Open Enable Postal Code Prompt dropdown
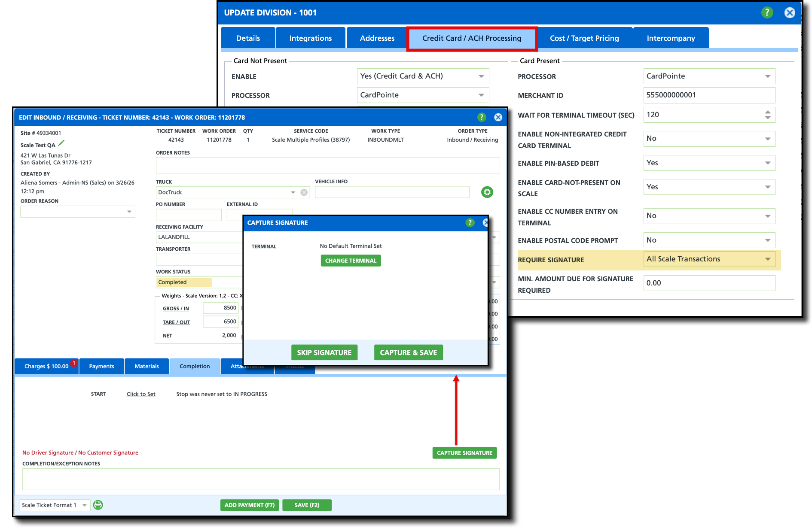This screenshot has height=528, width=812. (x=768, y=240)
